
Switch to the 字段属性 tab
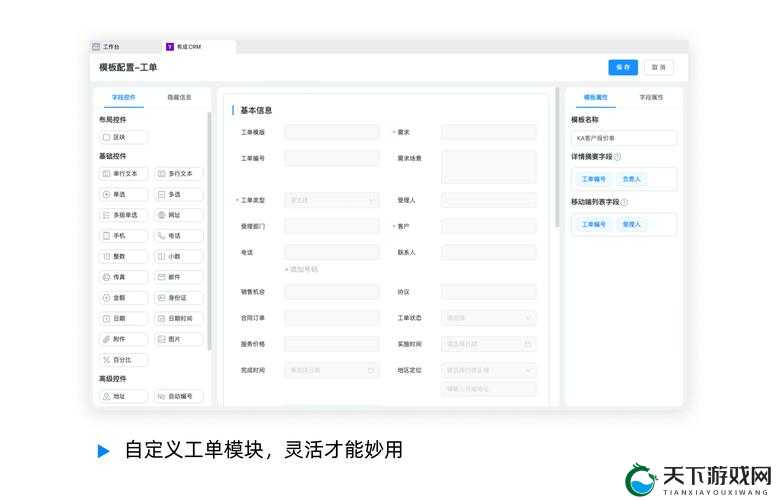coord(651,97)
